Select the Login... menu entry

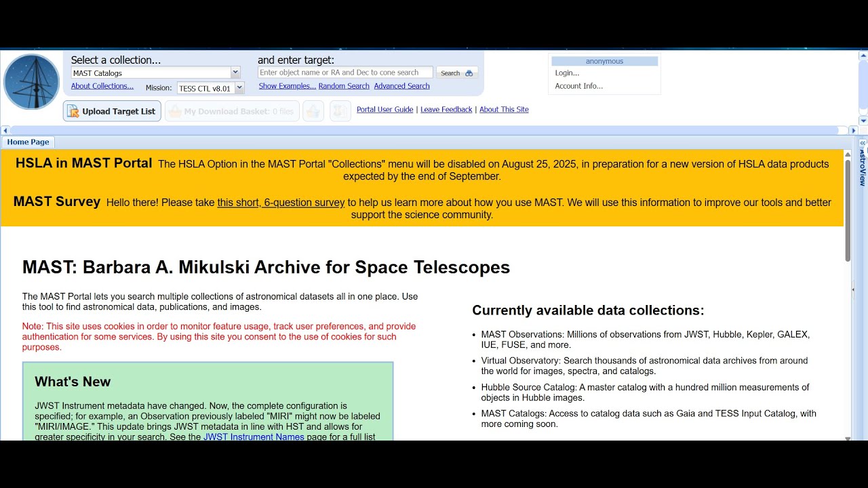point(567,73)
